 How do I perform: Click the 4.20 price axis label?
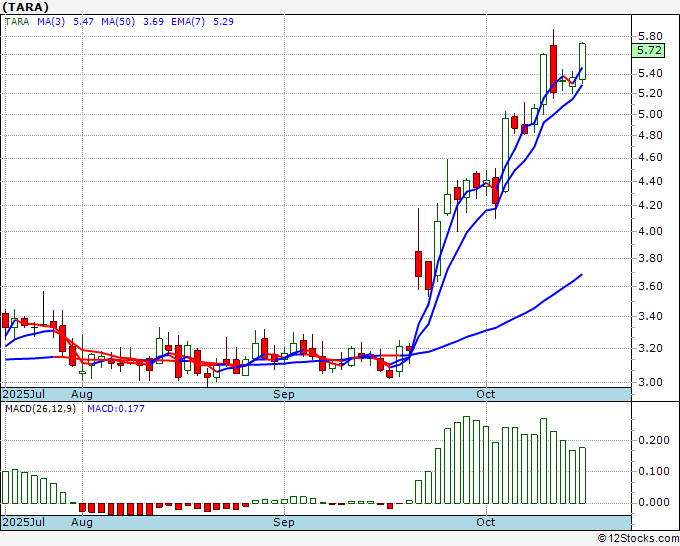650,205
